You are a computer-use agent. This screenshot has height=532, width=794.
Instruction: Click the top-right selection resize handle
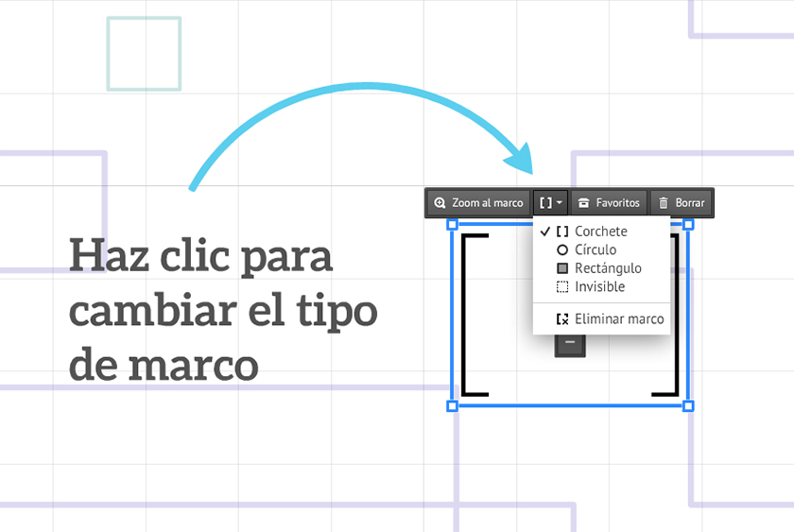coord(688,225)
